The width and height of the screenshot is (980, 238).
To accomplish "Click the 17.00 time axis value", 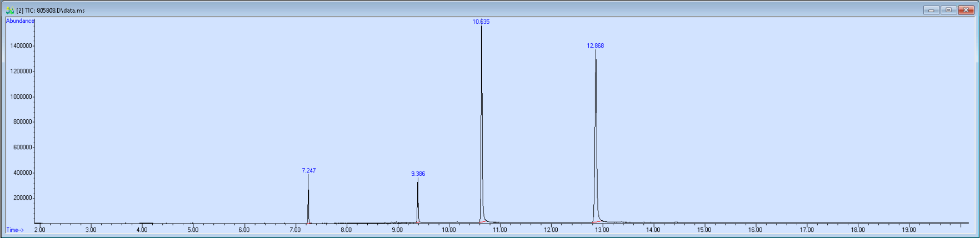I will click(x=807, y=230).
